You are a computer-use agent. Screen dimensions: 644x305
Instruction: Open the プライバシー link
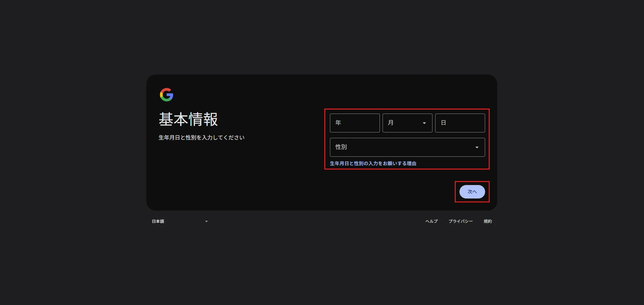coord(460,221)
